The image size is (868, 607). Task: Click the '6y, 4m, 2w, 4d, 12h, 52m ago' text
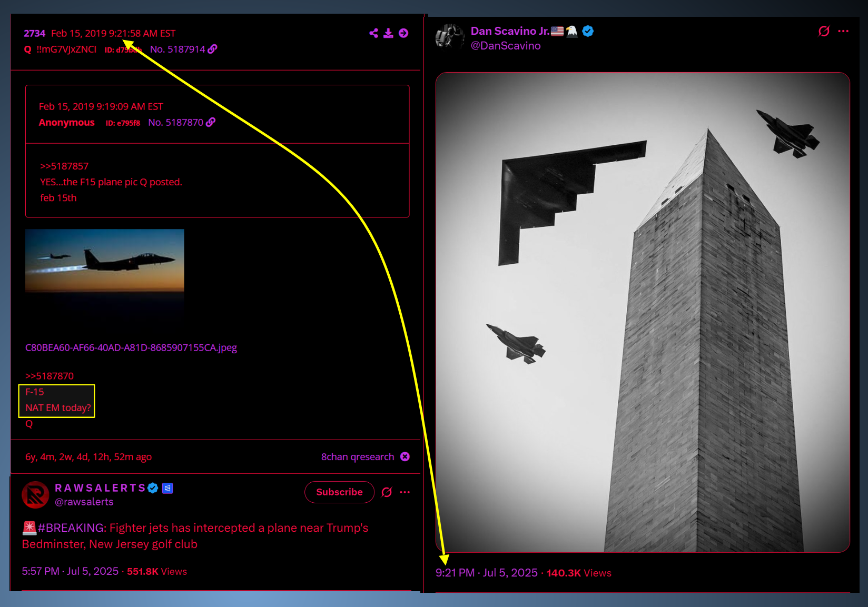[88, 456]
